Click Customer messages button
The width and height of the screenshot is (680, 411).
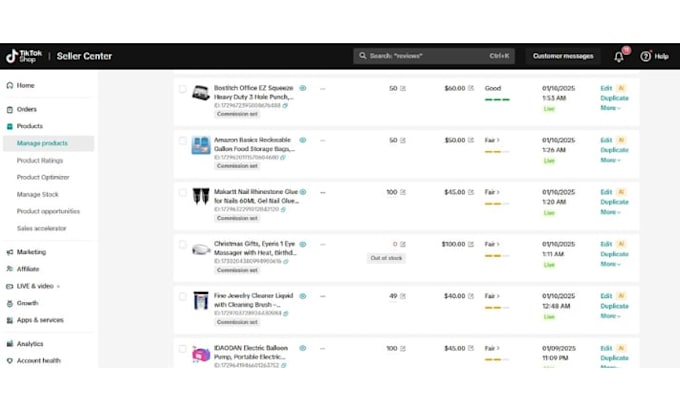point(563,56)
